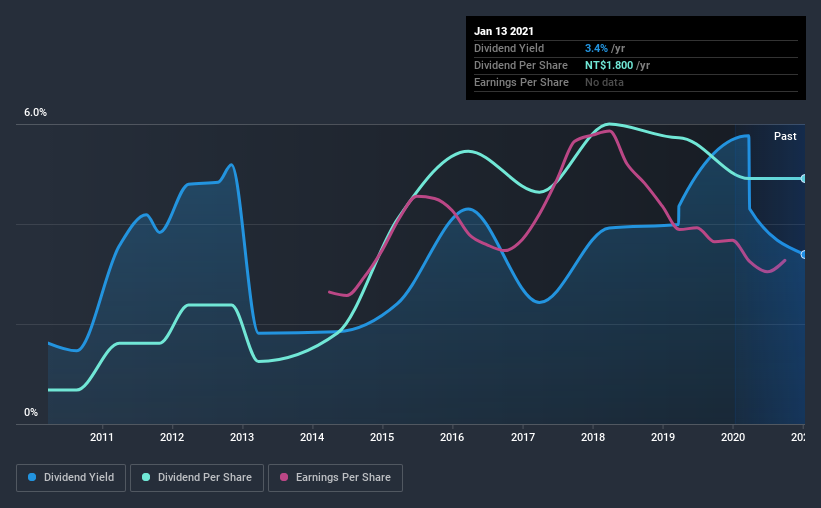Click the 2011 x-axis label
The height and width of the screenshot is (508, 821).
tap(102, 437)
